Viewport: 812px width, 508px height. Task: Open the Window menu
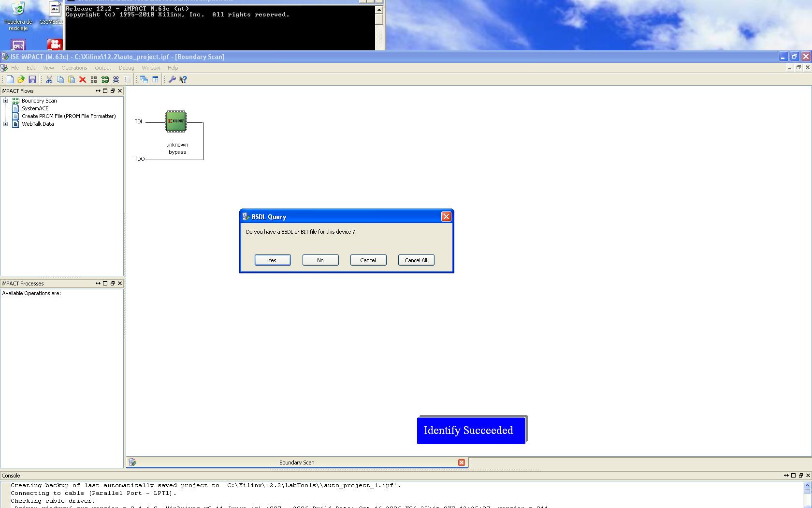click(151, 68)
